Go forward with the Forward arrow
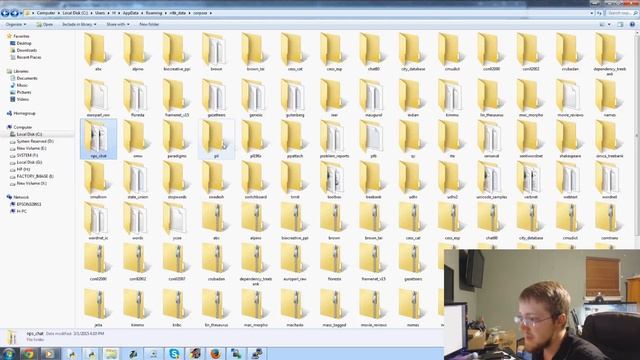This screenshot has height=360, width=640. [15, 13]
